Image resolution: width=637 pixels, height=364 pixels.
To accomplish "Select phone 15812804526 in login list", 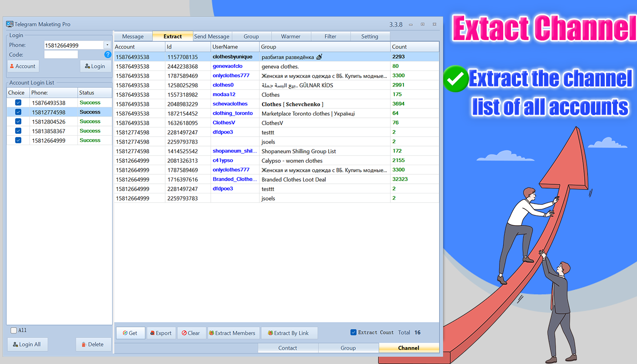I will (x=49, y=121).
